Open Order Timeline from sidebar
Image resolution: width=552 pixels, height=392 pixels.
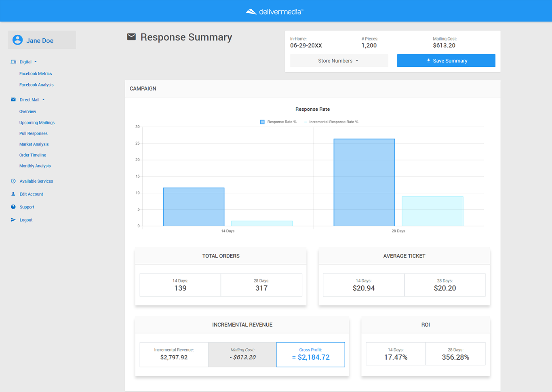coord(33,155)
